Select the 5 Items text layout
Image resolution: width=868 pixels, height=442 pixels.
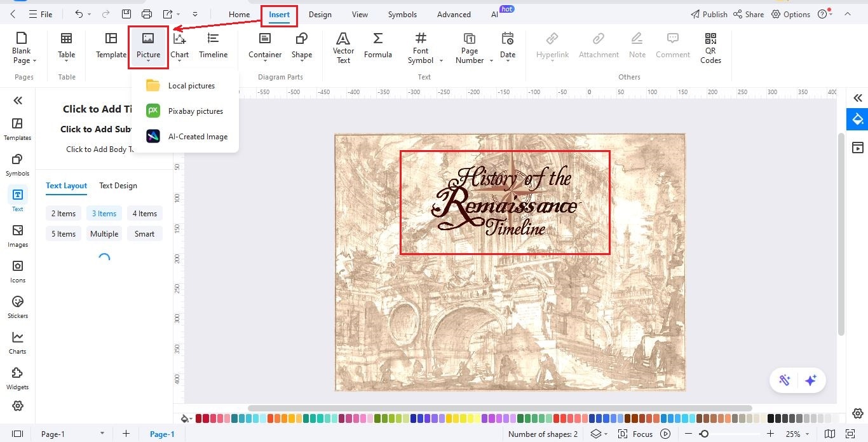pos(64,234)
